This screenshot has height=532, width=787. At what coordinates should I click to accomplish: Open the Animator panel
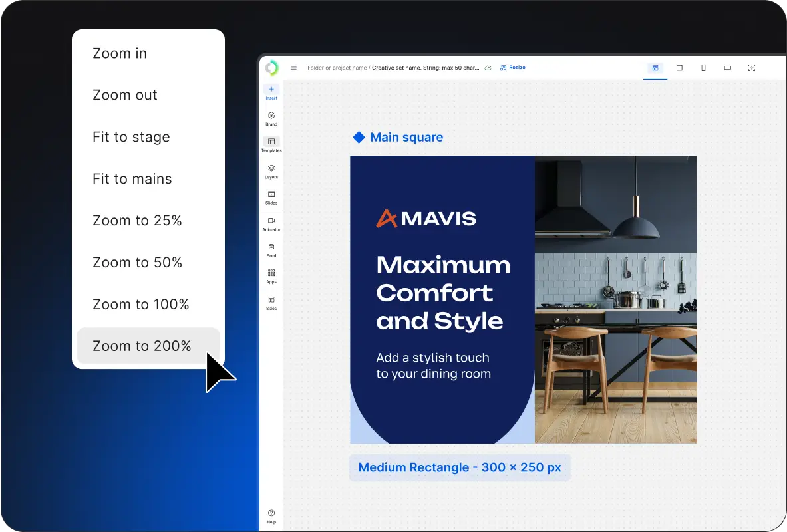click(x=271, y=224)
